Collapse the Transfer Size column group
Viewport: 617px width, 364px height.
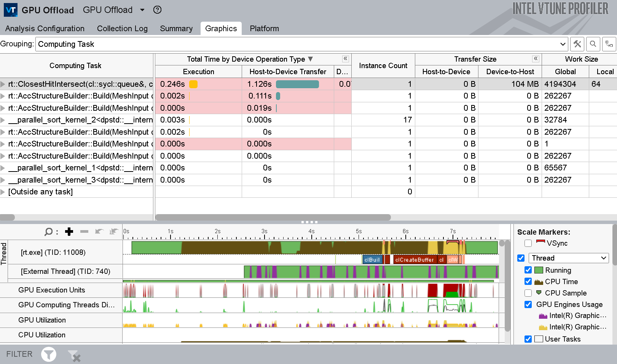click(x=536, y=59)
